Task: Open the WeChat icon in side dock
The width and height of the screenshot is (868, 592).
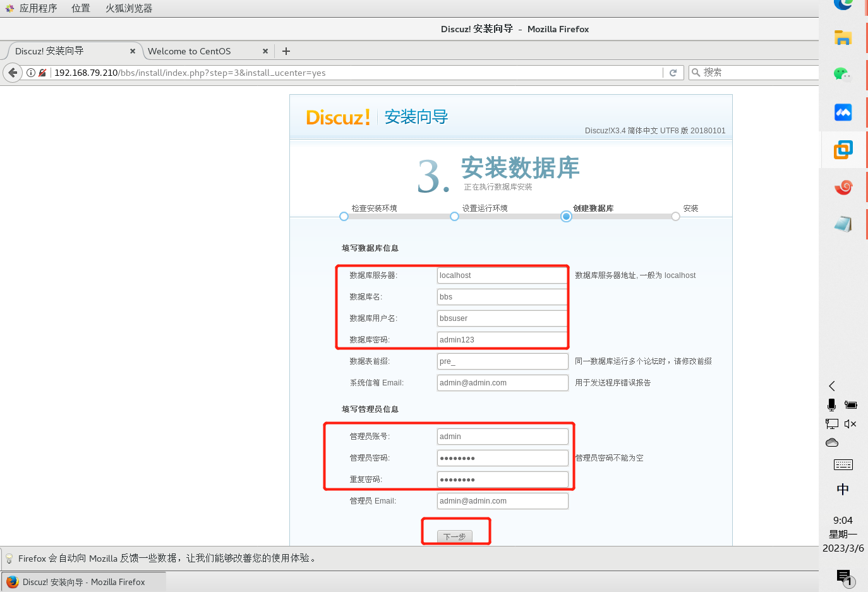Action: (x=843, y=75)
